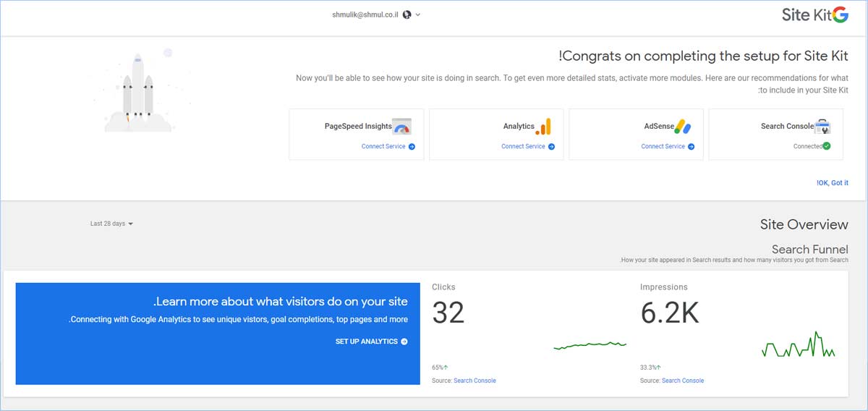
Task: Dismiss the notice with OK, Got it
Action: click(x=833, y=183)
